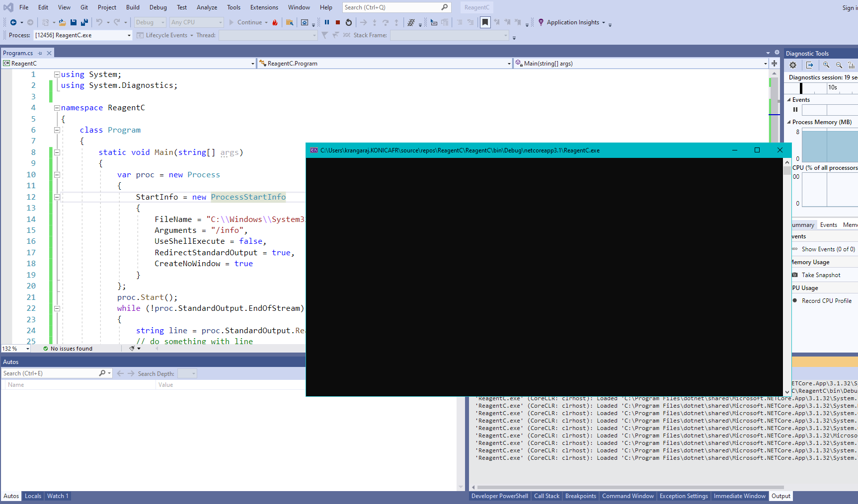Image resolution: width=858 pixels, height=504 pixels.
Task: Open the Extensions menu
Action: pyautogui.click(x=264, y=7)
